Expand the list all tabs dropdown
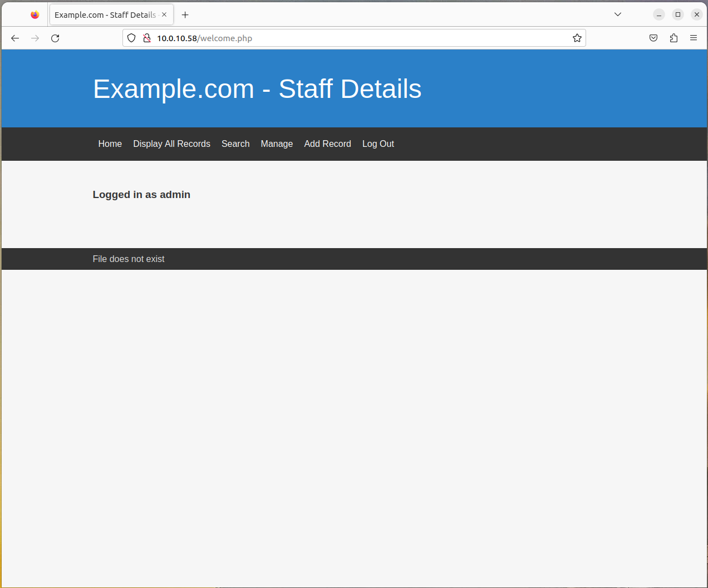This screenshot has width=708, height=588. tap(618, 14)
